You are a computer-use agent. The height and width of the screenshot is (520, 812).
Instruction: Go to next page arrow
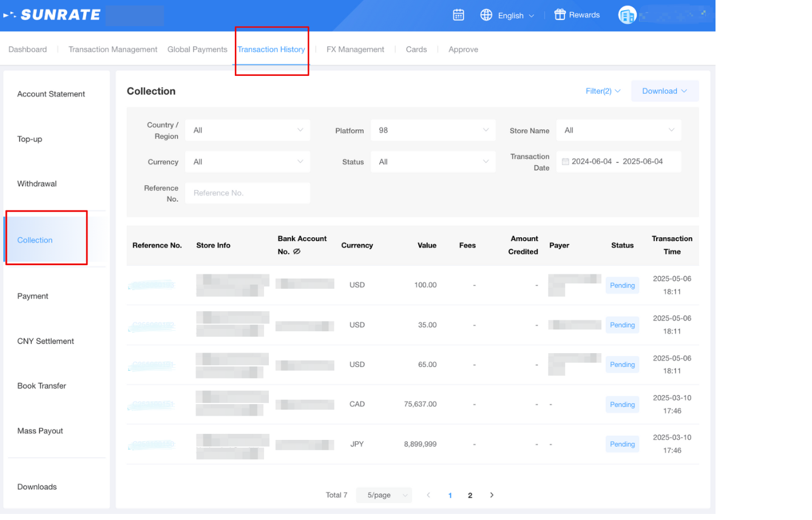[x=492, y=495]
